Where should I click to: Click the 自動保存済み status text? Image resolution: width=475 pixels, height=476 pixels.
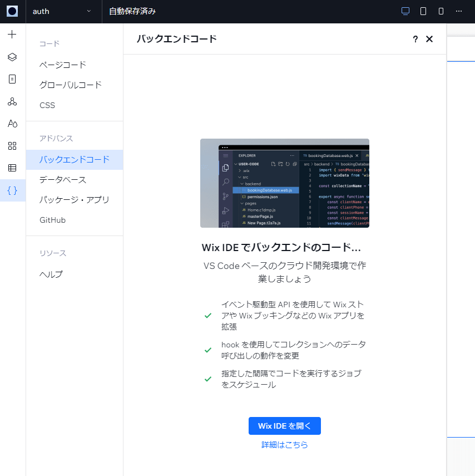(x=132, y=11)
